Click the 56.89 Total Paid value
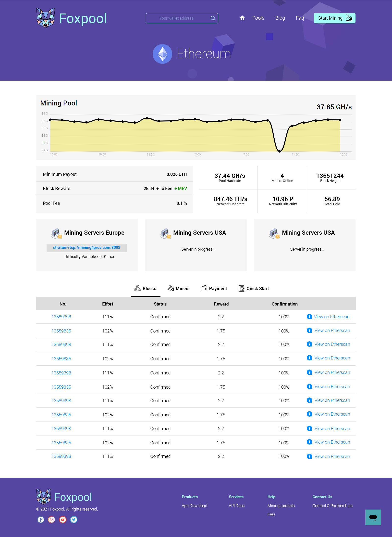The image size is (392, 537). (332, 199)
